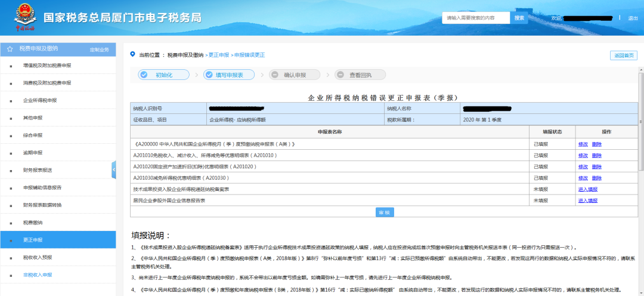Click the 返回首页 button

(623, 55)
